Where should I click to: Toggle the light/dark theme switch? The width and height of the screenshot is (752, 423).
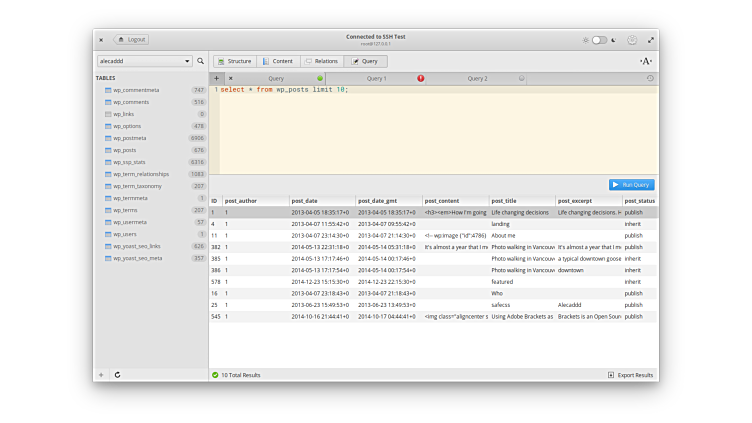(x=599, y=40)
